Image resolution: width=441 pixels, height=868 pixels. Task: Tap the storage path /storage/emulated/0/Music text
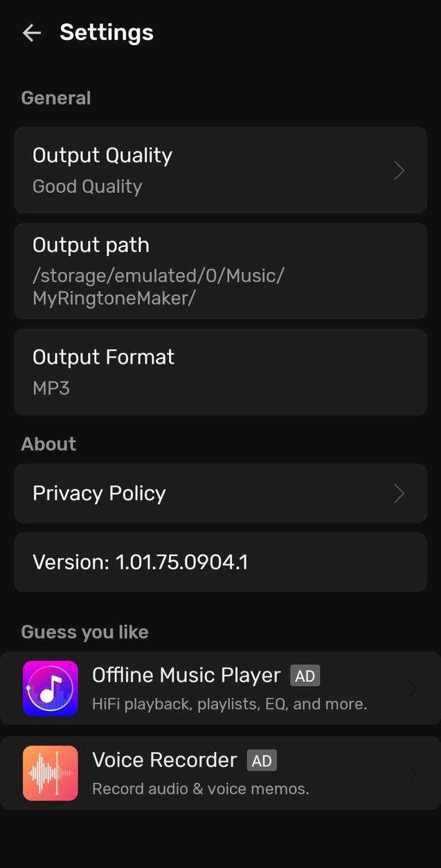[158, 275]
